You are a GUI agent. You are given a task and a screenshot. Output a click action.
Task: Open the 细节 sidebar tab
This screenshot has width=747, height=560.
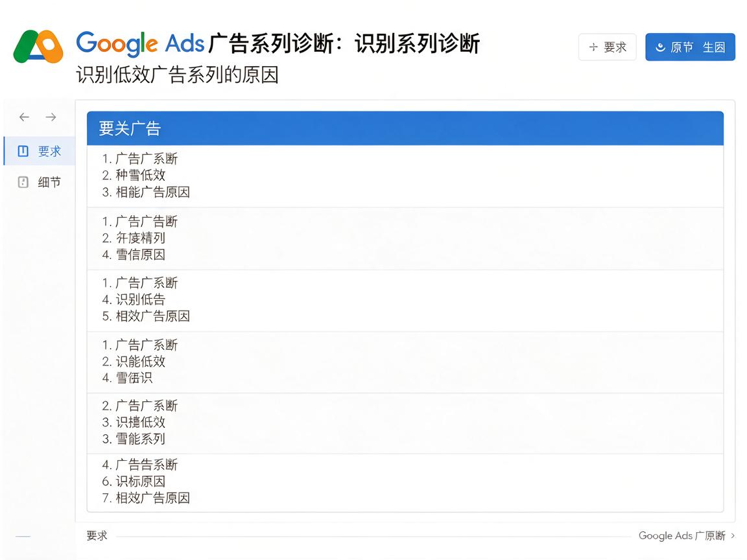[40, 182]
